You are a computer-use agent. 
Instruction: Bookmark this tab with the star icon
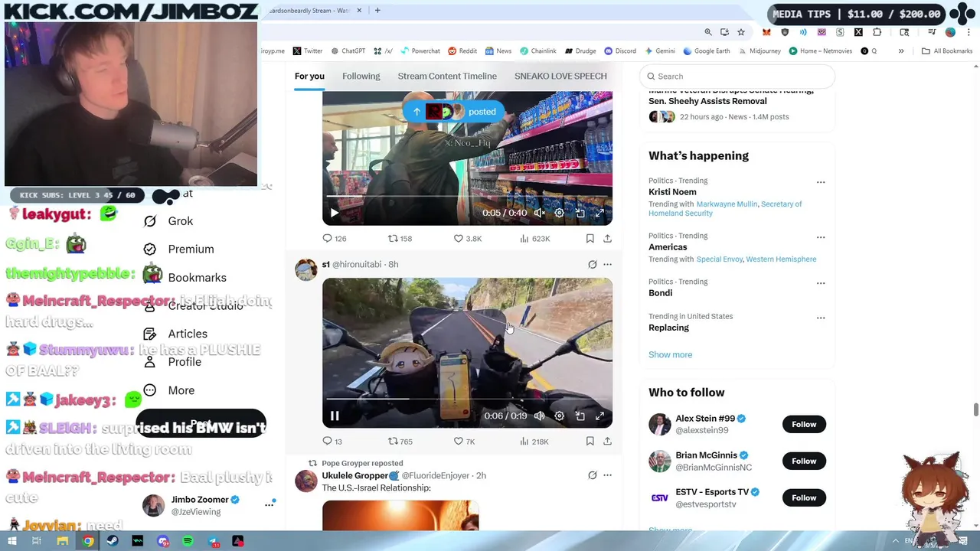(x=741, y=32)
